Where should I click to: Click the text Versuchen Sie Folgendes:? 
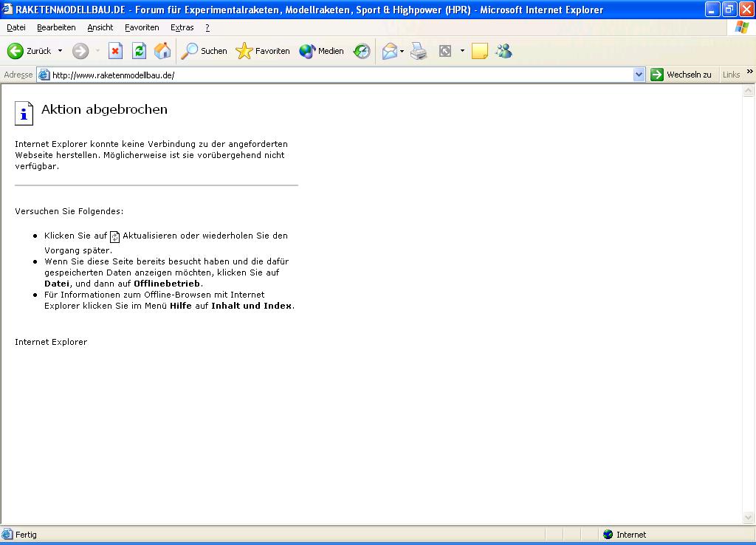click(69, 211)
